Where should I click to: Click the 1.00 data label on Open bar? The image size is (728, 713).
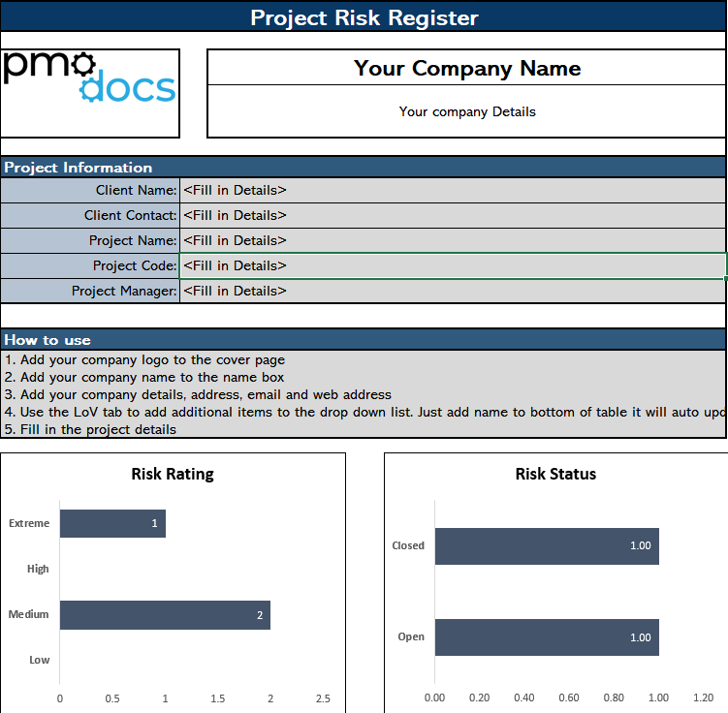[640, 637]
